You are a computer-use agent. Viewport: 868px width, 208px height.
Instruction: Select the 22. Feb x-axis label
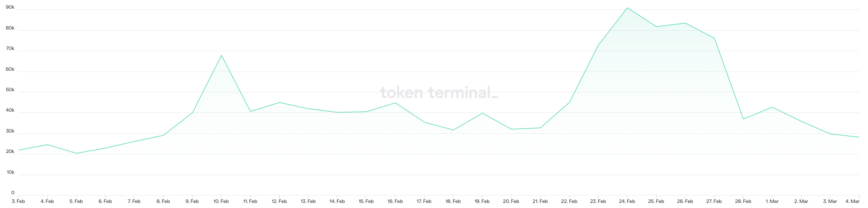[x=569, y=201]
